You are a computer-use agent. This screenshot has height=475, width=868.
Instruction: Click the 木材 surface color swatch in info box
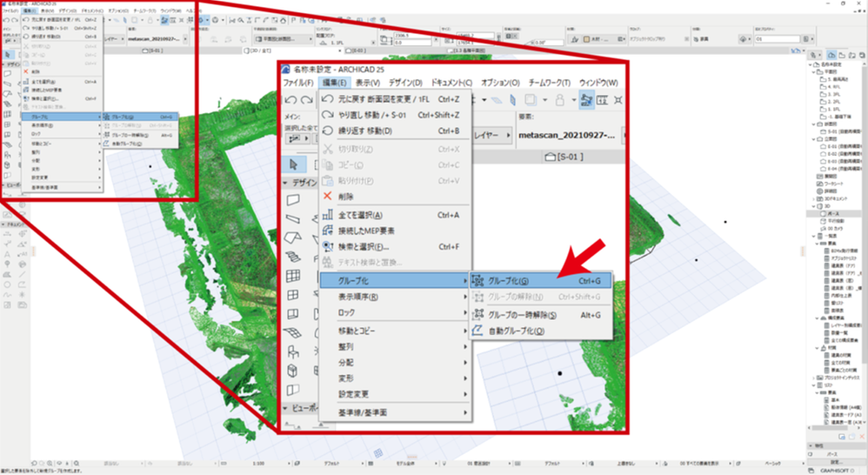pyautogui.click(x=586, y=39)
